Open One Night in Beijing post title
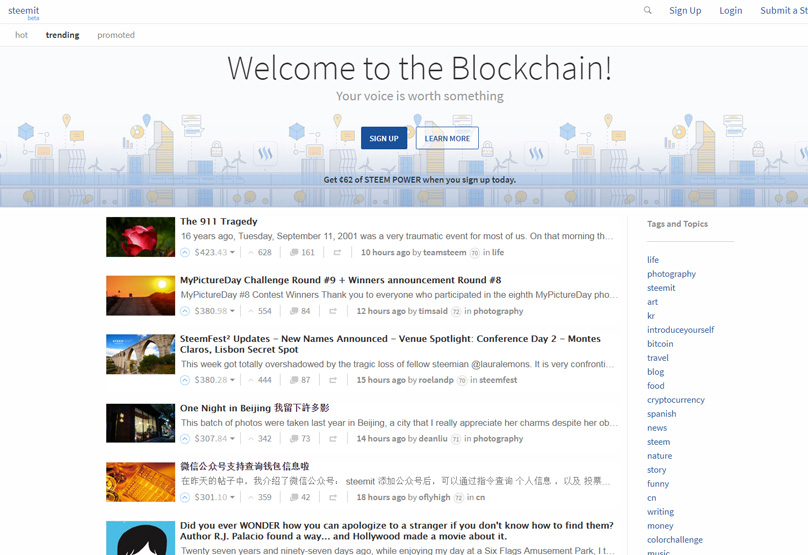Screen dimensions: 808x555 point(255,408)
